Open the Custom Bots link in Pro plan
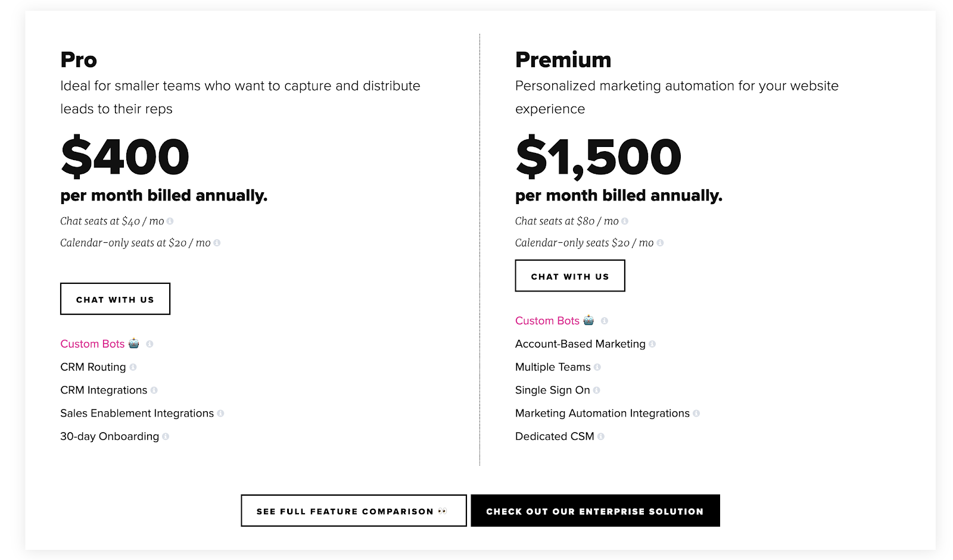Image resolution: width=953 pixels, height=560 pixels. (x=92, y=344)
